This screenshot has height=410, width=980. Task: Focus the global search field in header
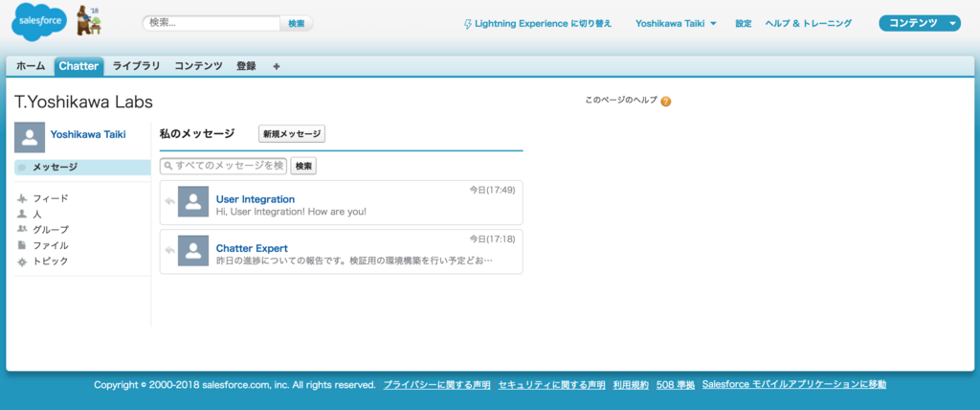click(212, 23)
